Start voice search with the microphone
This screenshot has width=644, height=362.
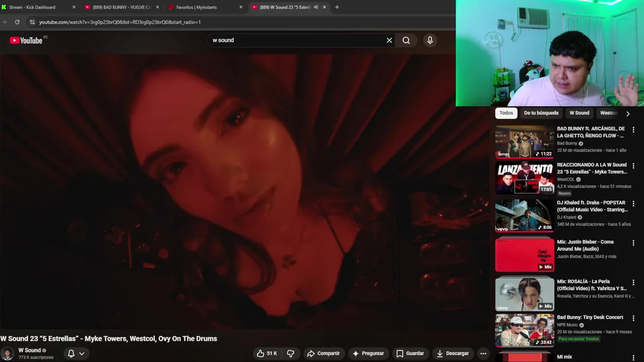(430, 40)
